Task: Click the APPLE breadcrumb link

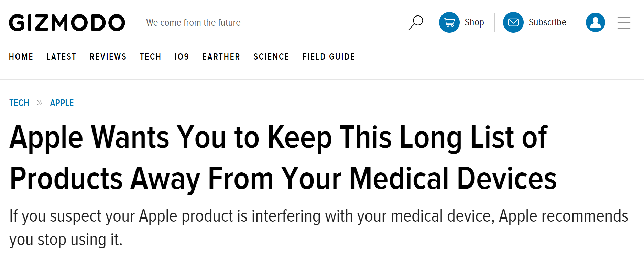Action: click(x=62, y=103)
